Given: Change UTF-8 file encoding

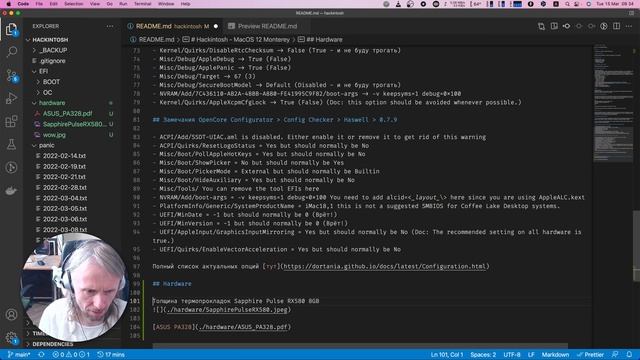Looking at the screenshot, I should (x=511, y=355).
